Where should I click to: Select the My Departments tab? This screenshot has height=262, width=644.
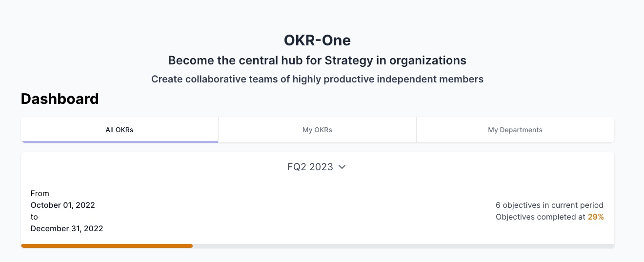pyautogui.click(x=515, y=130)
